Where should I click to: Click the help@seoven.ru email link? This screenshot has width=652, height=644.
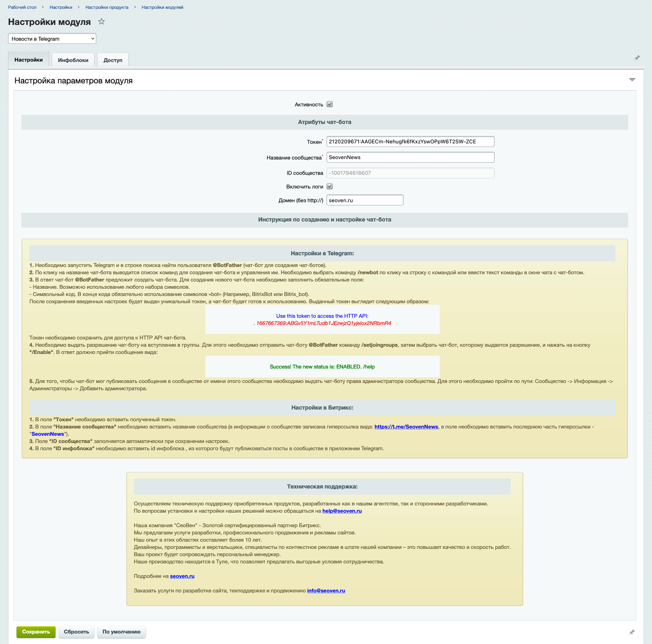[342, 511]
